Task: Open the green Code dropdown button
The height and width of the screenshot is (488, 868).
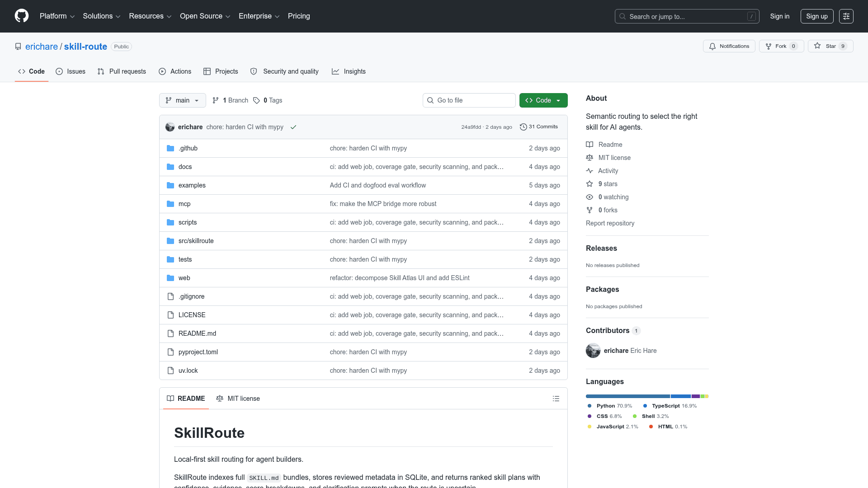Action: coord(543,100)
